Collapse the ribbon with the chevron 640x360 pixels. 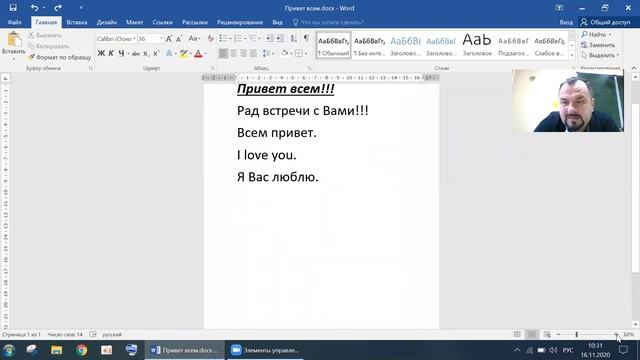[x=634, y=68]
